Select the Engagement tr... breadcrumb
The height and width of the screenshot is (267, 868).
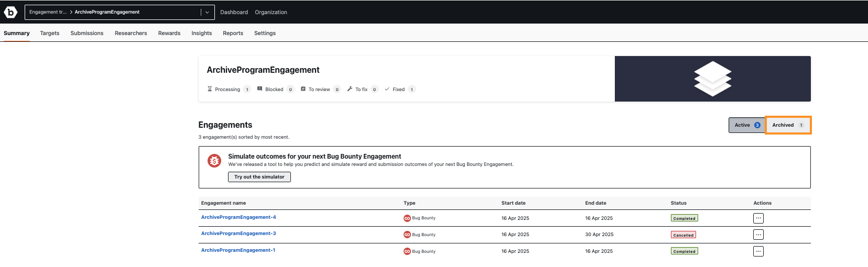click(x=48, y=12)
